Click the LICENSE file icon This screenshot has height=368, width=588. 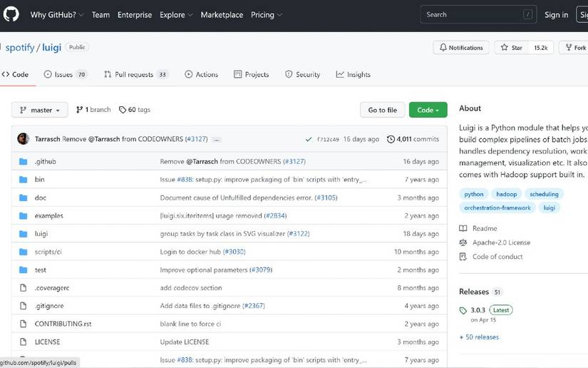coord(24,342)
